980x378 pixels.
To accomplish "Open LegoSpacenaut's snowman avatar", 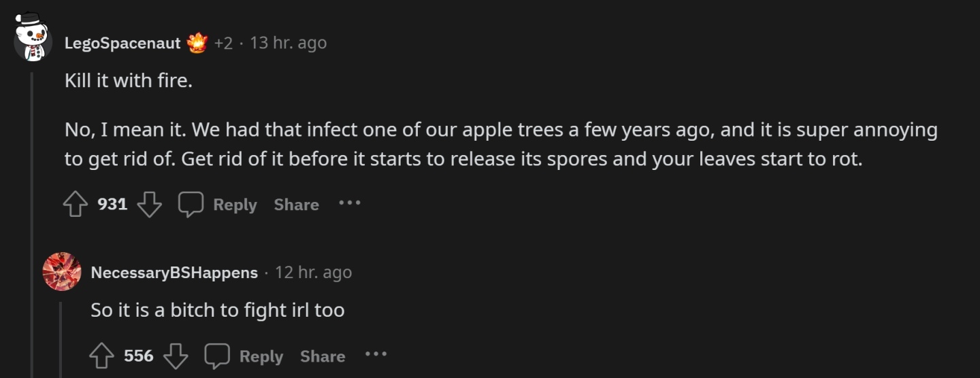I will pyautogui.click(x=33, y=37).
